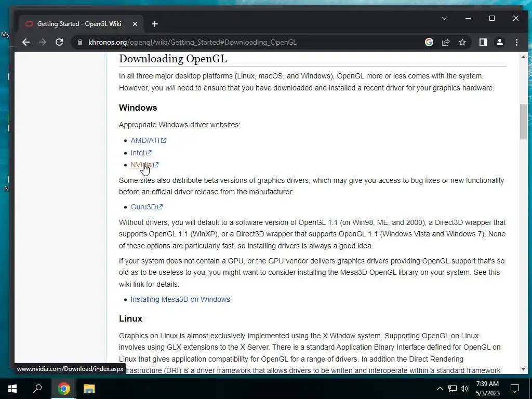Open the clock showing 7:39 AM
The height and width of the screenshot is (399, 532).
487,389
